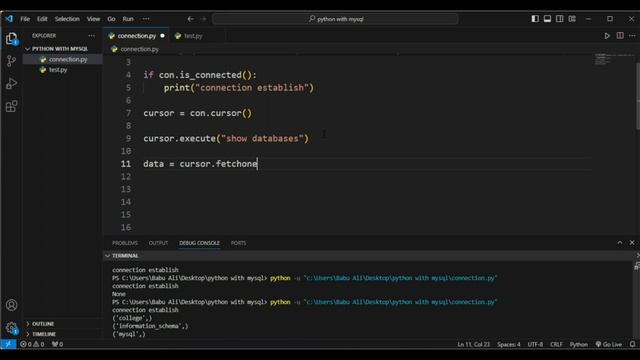The width and height of the screenshot is (640, 360).
Task: Open the Run menu
Action: click(128, 19)
